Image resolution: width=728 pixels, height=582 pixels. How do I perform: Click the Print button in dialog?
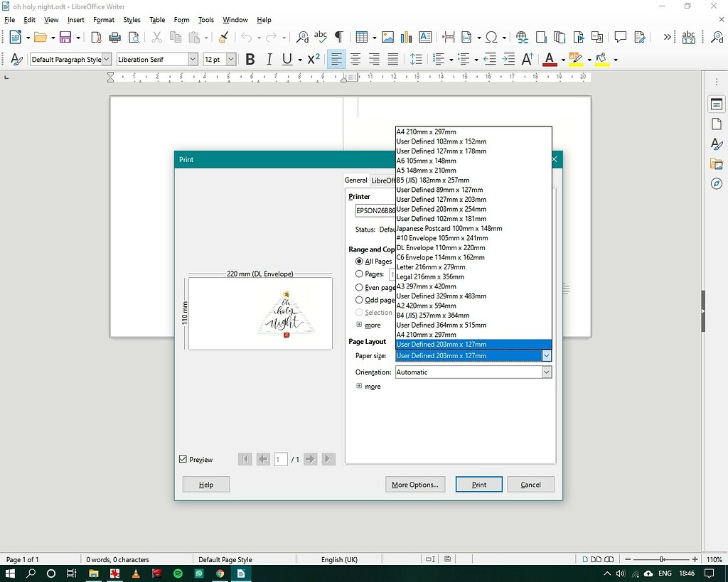[x=478, y=485]
